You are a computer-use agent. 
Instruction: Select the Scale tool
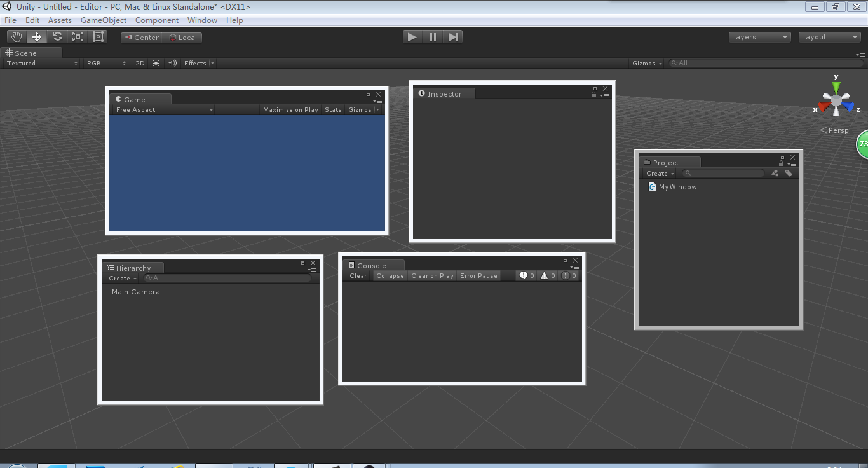pos(78,36)
